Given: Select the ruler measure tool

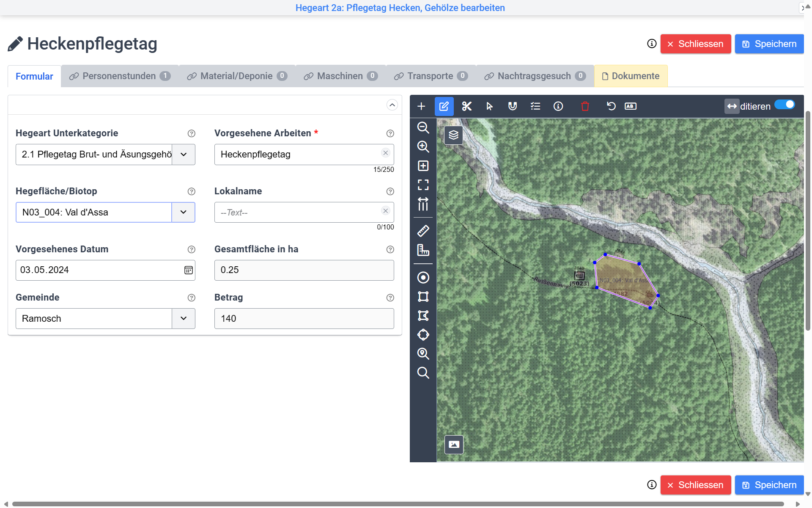Looking at the screenshot, I should [x=423, y=231].
